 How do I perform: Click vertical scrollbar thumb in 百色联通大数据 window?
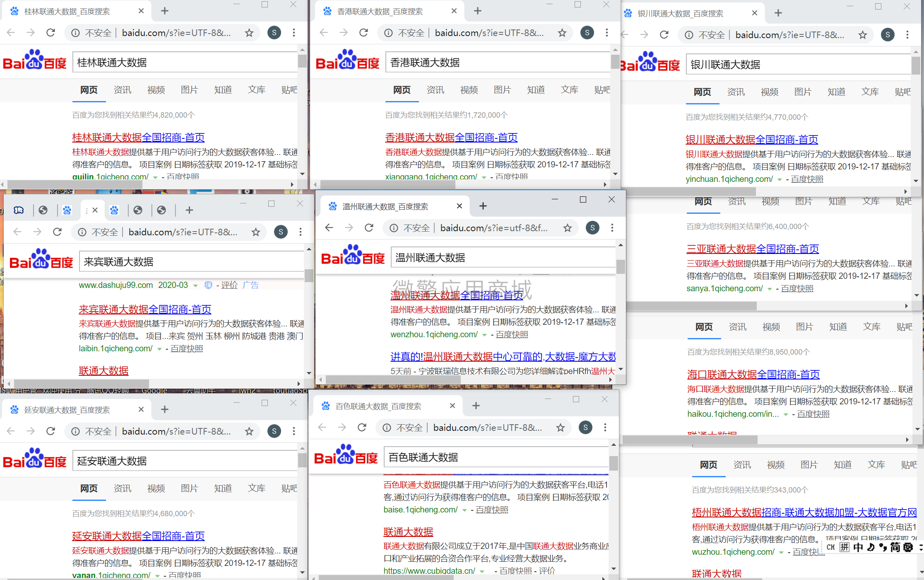(x=614, y=463)
